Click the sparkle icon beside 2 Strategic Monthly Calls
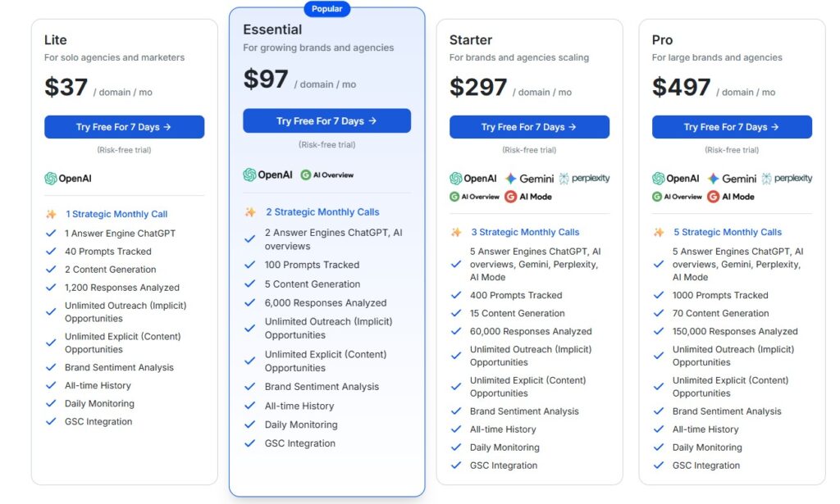840x504 pixels. [x=251, y=211]
